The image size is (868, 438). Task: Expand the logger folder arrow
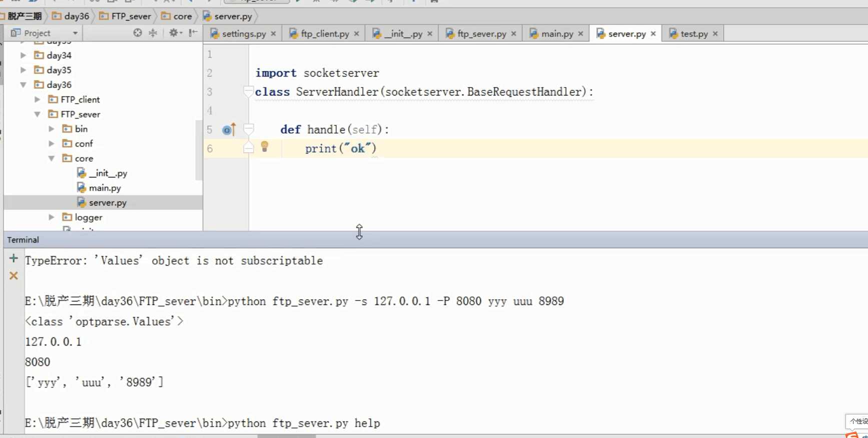pos(51,217)
